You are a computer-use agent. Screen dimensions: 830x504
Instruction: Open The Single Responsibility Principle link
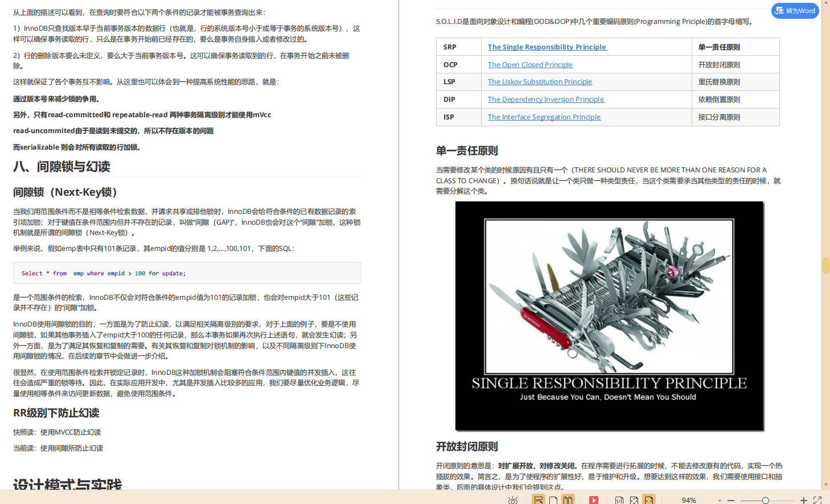click(x=547, y=47)
